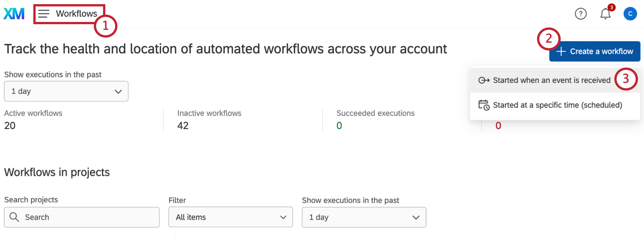Choose 'Started at a specific time (scheduled)'
644x236 pixels.
click(x=557, y=105)
